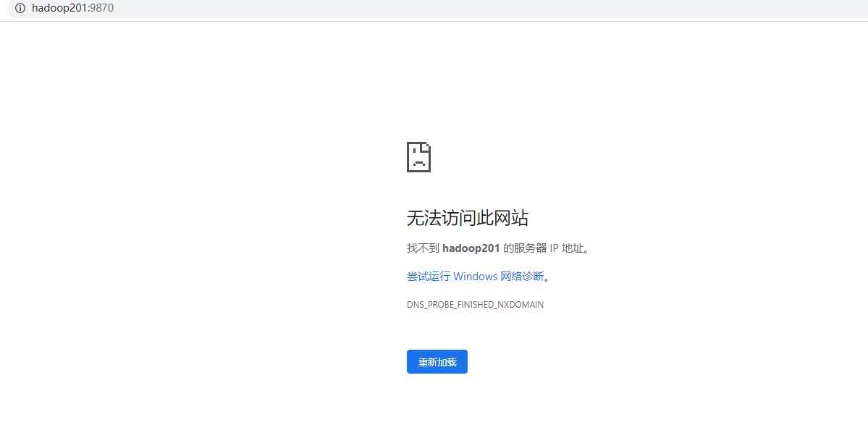Screen dimensions: 868x446
Task: Click the DNS_PROBE_FINISHED_NXDOMAIN error code text
Action: coord(475,305)
